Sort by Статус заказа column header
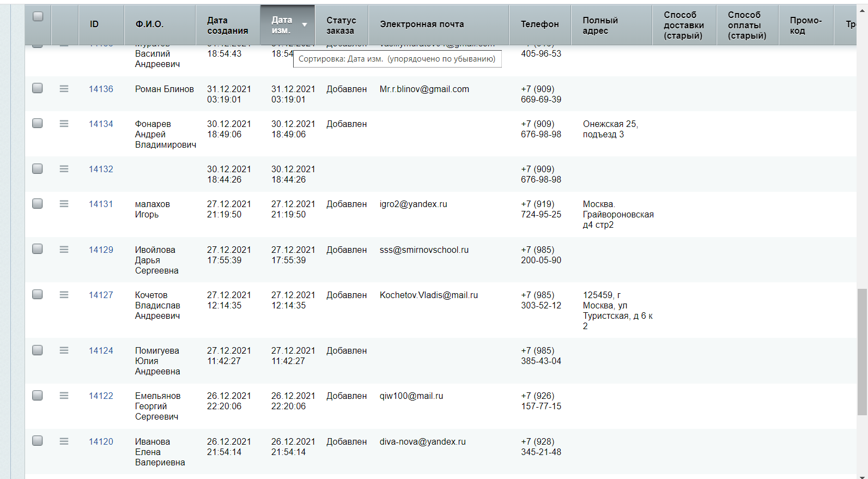The height and width of the screenshot is (479, 868). [341, 25]
